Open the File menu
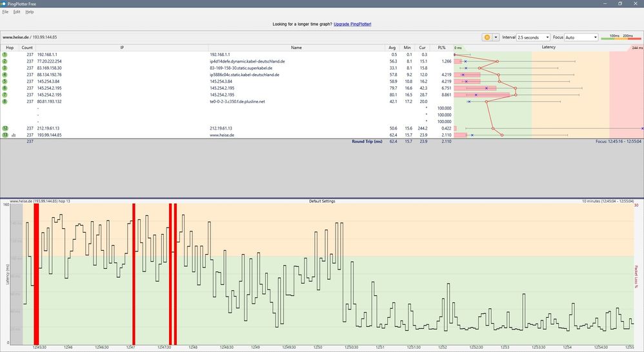Viewport: 644px width, 352px height. click(5, 12)
